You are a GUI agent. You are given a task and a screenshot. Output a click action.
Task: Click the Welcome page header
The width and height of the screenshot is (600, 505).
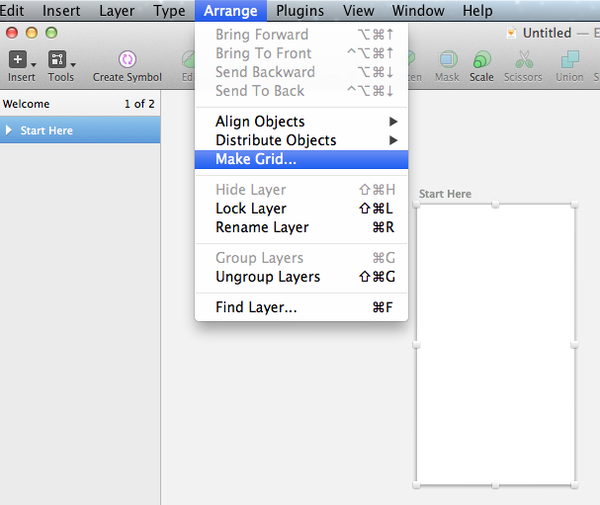(x=26, y=104)
